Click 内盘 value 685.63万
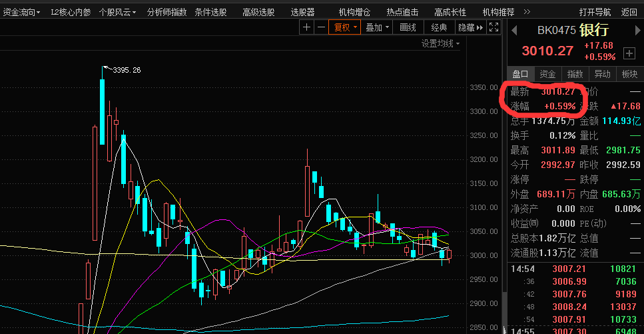Viewport: 644px width, 334px height. click(x=621, y=194)
